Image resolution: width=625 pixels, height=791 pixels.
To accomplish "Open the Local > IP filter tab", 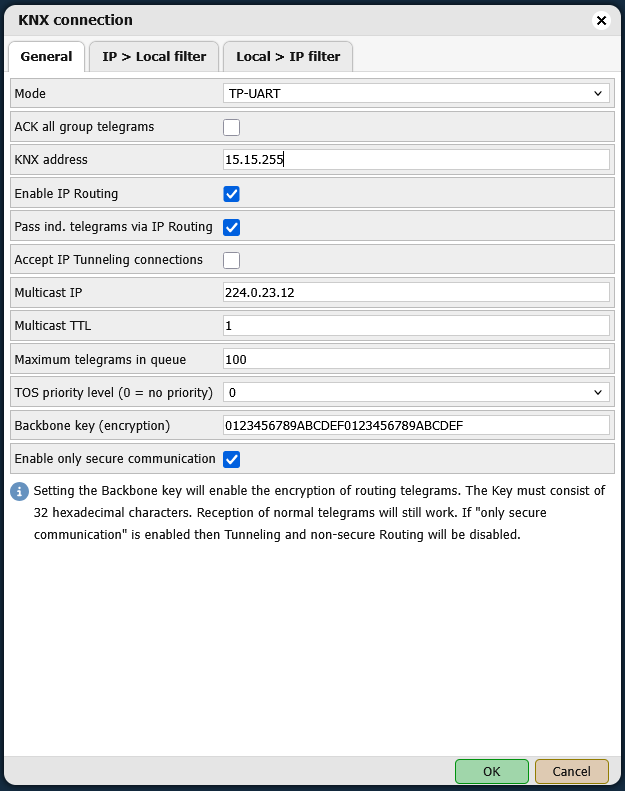I will [x=288, y=57].
